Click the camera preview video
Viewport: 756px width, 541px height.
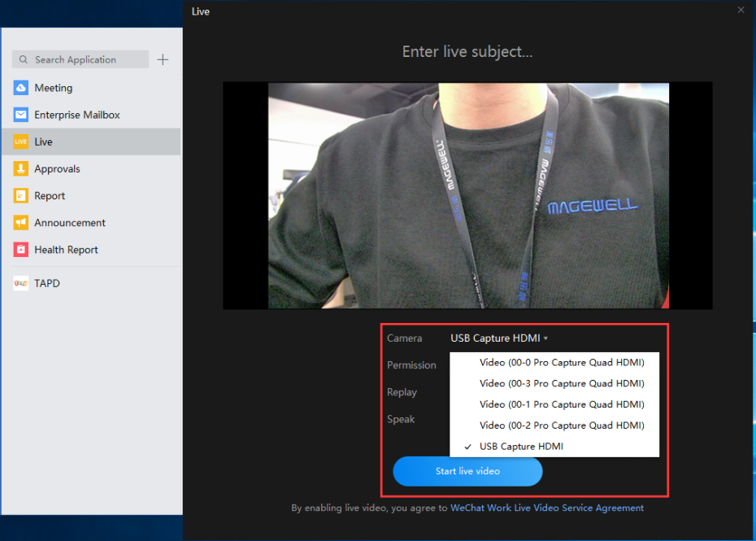click(x=468, y=195)
